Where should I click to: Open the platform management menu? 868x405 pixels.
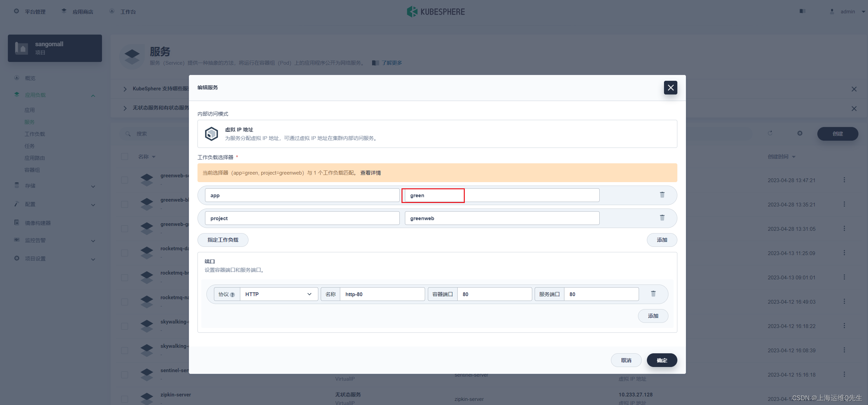coord(30,12)
